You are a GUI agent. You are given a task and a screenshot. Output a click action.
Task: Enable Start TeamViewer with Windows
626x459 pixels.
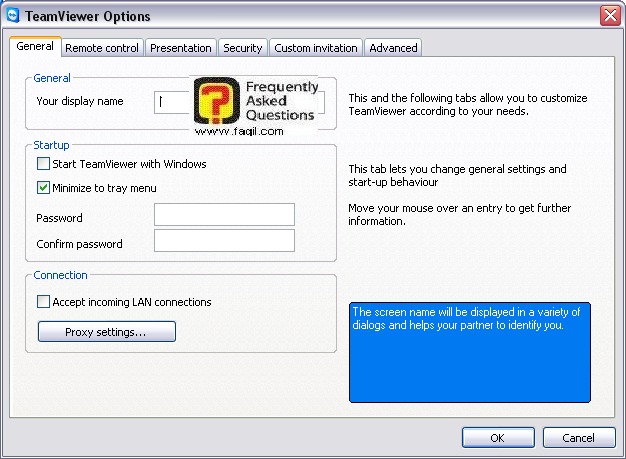point(44,164)
